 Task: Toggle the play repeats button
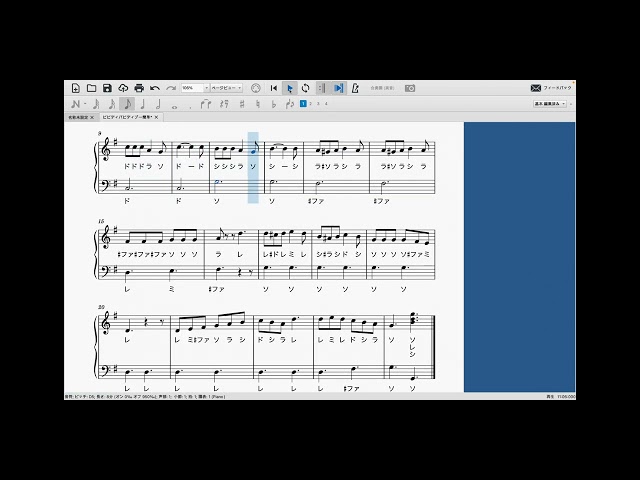[x=322, y=88]
